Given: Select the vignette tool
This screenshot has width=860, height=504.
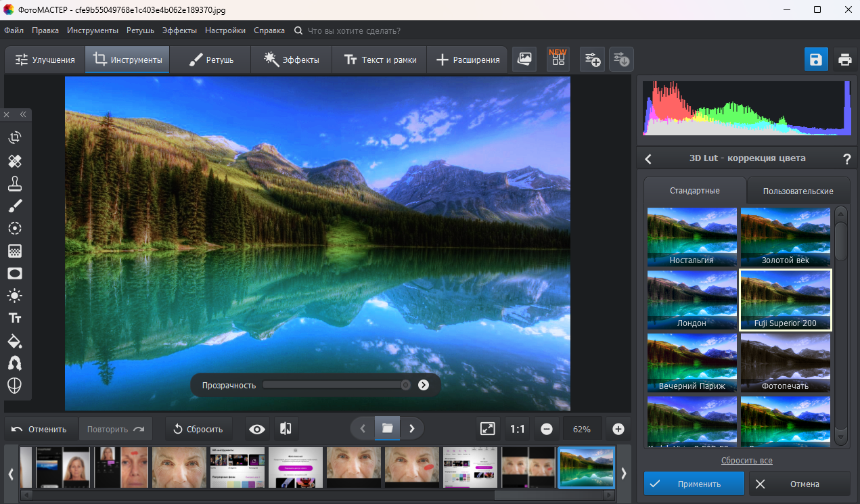Looking at the screenshot, I should (15, 273).
